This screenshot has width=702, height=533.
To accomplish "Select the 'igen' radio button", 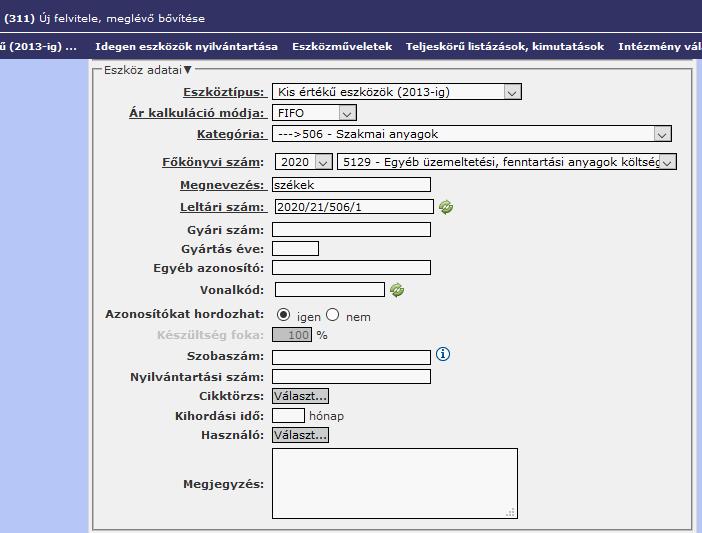I will pyautogui.click(x=283, y=315).
